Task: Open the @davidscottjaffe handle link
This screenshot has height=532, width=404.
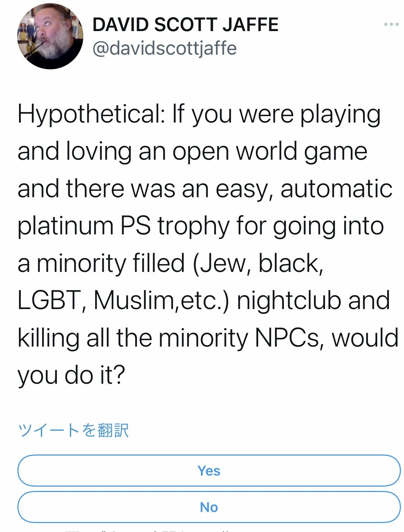Action: tap(164, 48)
